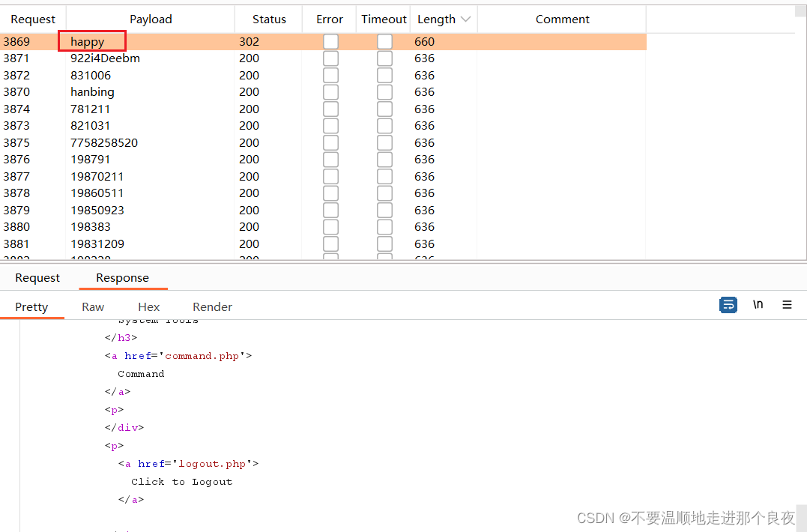The image size is (807, 532).
Task: Switch to the Request tab
Action: 37,278
